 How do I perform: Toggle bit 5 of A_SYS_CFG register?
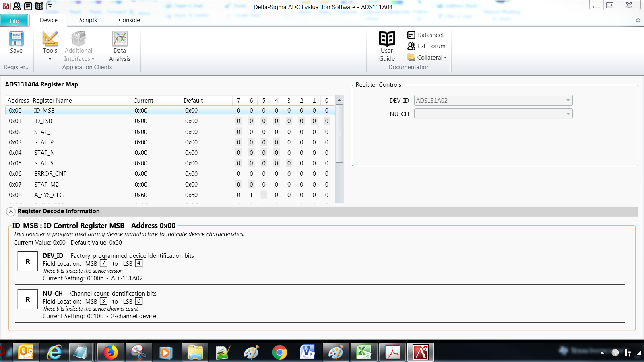pos(264,195)
